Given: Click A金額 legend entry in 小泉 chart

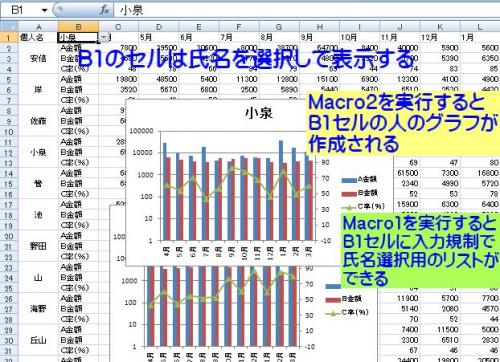Looking at the screenshot, I should 359,180.
